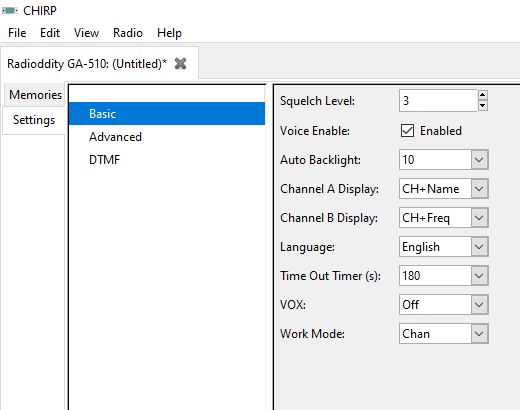Switch to the Memories tab
The height and width of the screenshot is (410, 520).
point(35,95)
